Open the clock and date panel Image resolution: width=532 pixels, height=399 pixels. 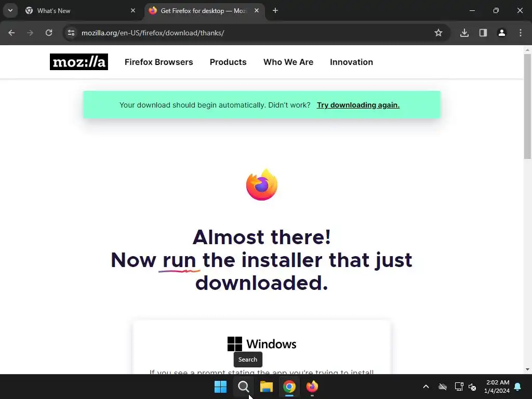pyautogui.click(x=497, y=387)
